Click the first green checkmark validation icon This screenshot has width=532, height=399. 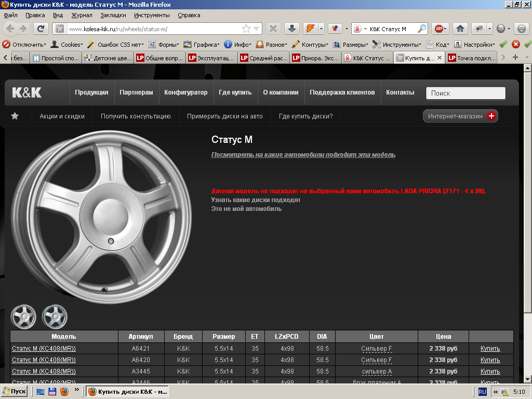pos(503,44)
